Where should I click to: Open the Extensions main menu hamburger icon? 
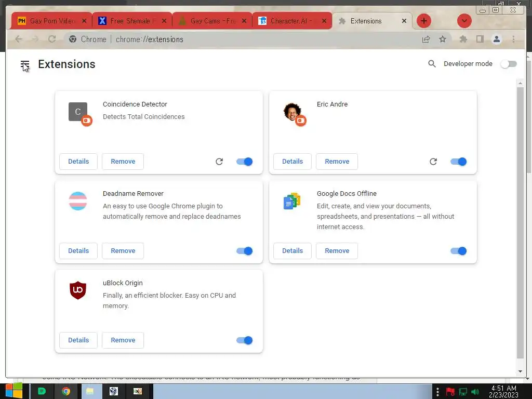click(x=25, y=64)
